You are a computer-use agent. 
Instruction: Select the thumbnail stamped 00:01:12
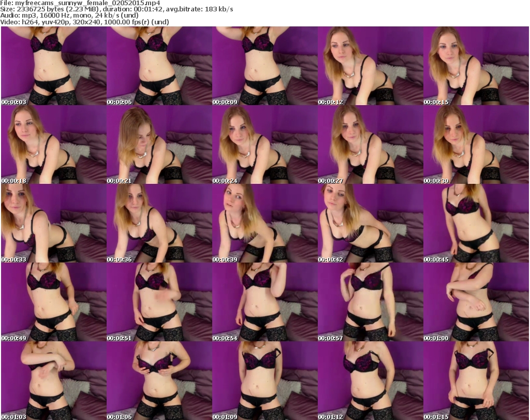(x=371, y=381)
